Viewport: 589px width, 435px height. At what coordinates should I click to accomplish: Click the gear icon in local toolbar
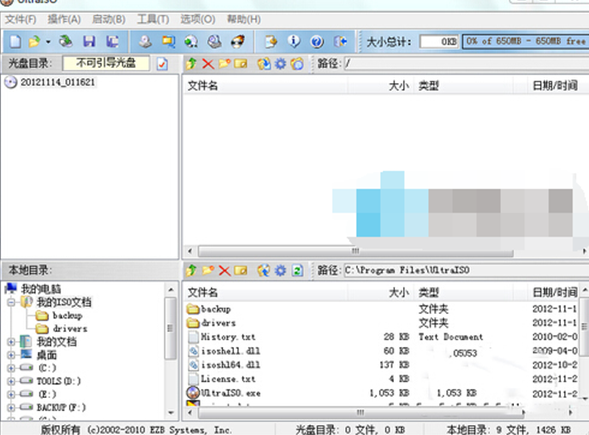click(x=281, y=270)
